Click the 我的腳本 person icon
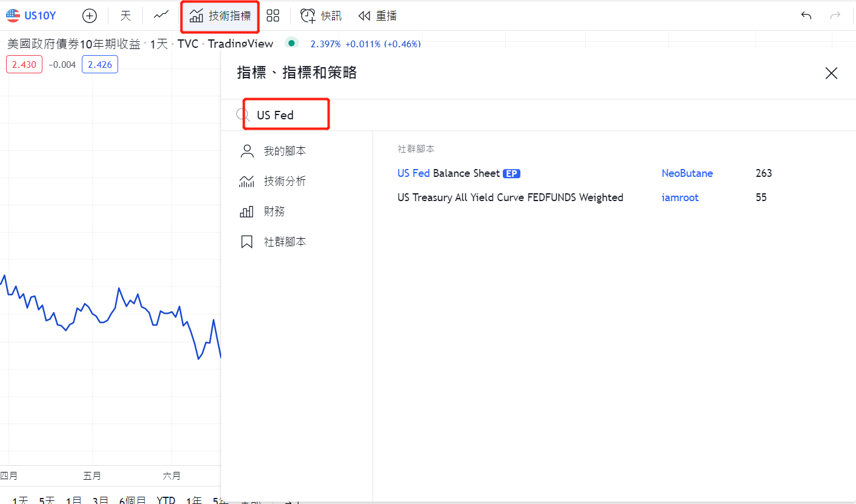The image size is (856, 504). tap(247, 151)
